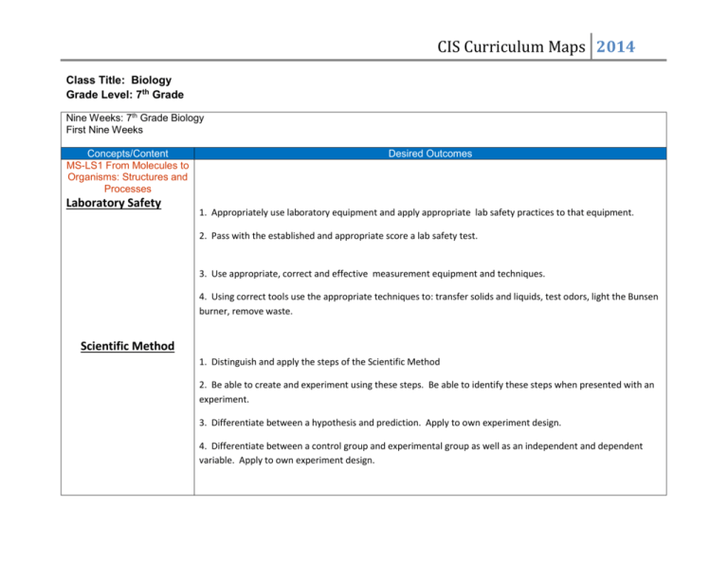Click the 'Scientific Method' heading

point(128,346)
